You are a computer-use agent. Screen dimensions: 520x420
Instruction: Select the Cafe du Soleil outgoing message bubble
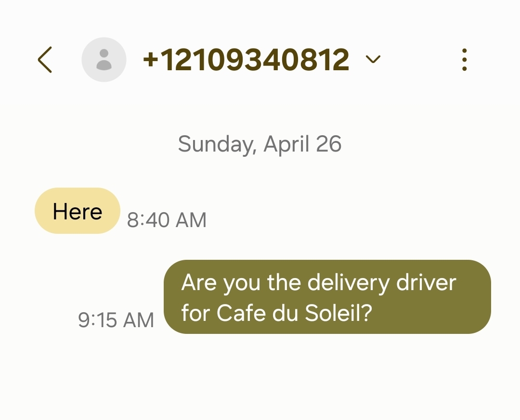327,297
